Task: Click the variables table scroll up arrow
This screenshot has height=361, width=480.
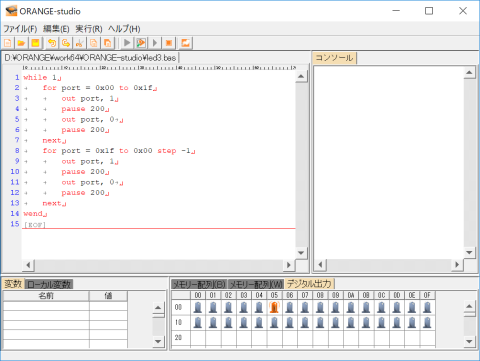Action: pos(158,308)
